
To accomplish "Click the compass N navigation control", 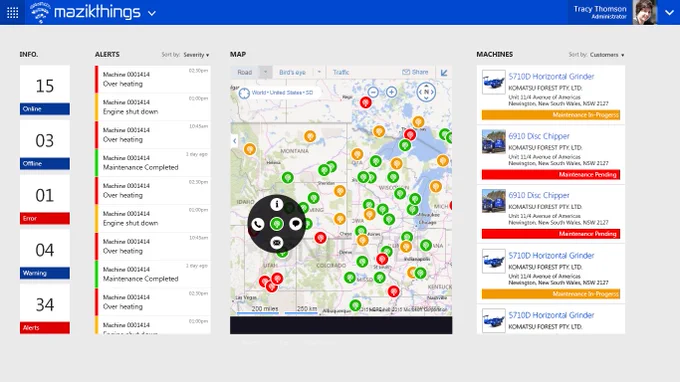I will coord(426,91).
